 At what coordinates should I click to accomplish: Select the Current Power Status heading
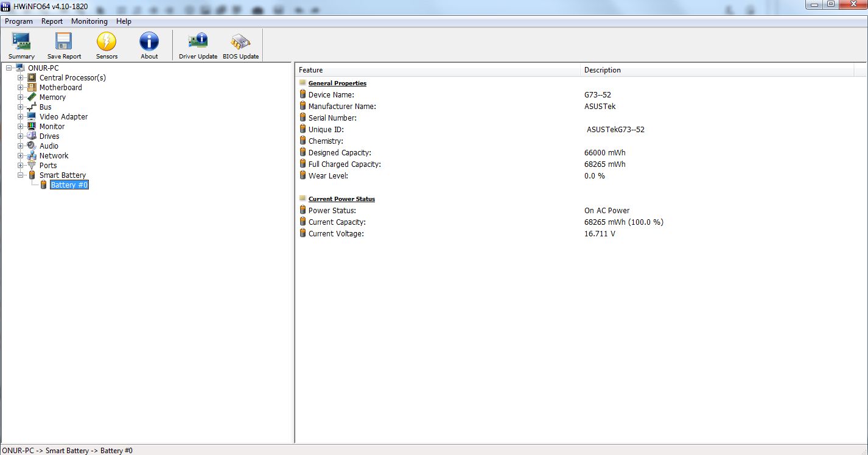pos(341,199)
